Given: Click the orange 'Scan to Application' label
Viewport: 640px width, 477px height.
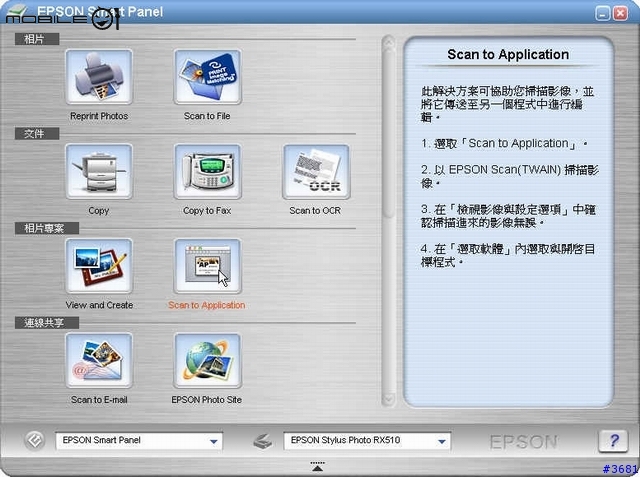Looking at the screenshot, I should 207,305.
